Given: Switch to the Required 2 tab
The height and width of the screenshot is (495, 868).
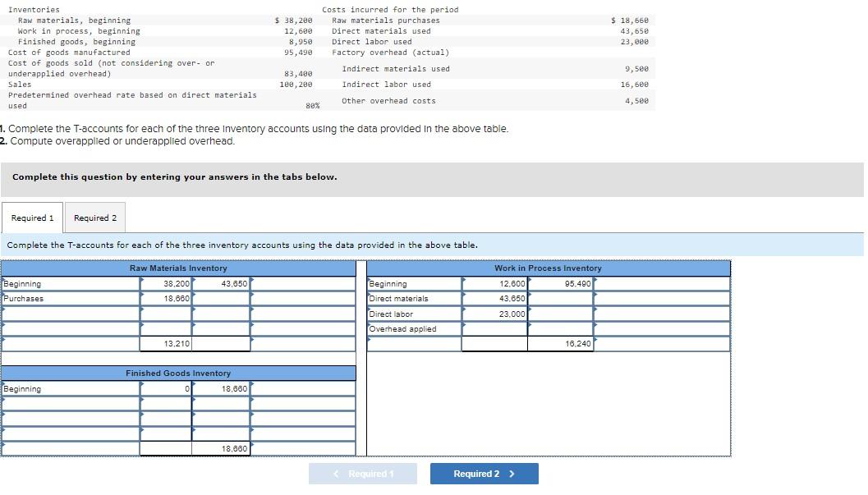Looking at the screenshot, I should [x=95, y=218].
